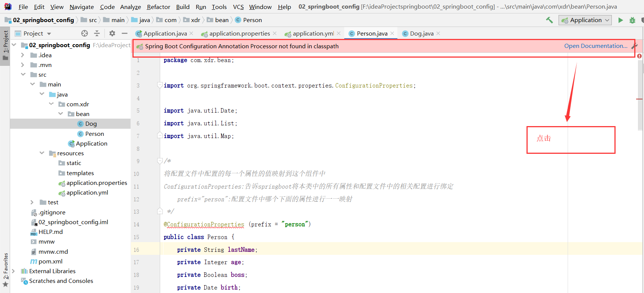Collapse the bean package
The image size is (644, 293).
(61, 114)
